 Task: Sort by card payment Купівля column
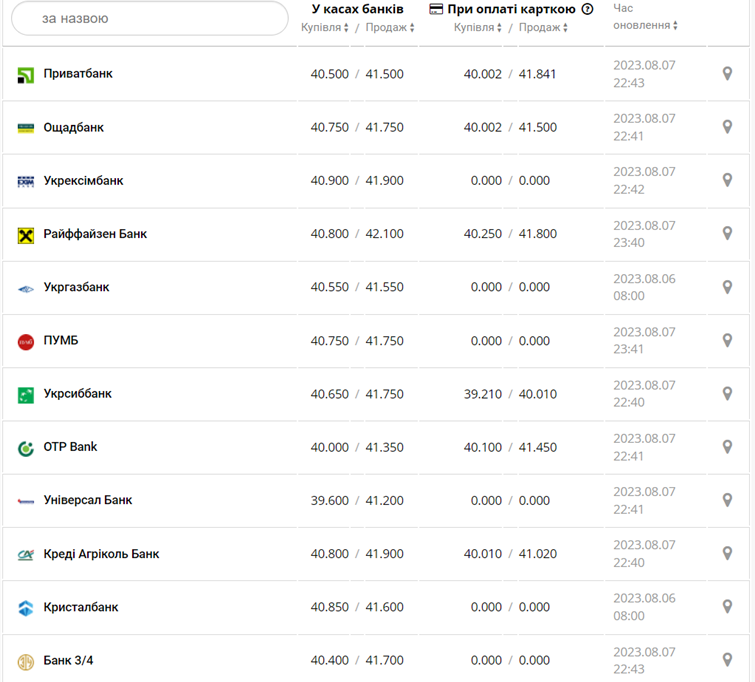pyautogui.click(x=478, y=27)
